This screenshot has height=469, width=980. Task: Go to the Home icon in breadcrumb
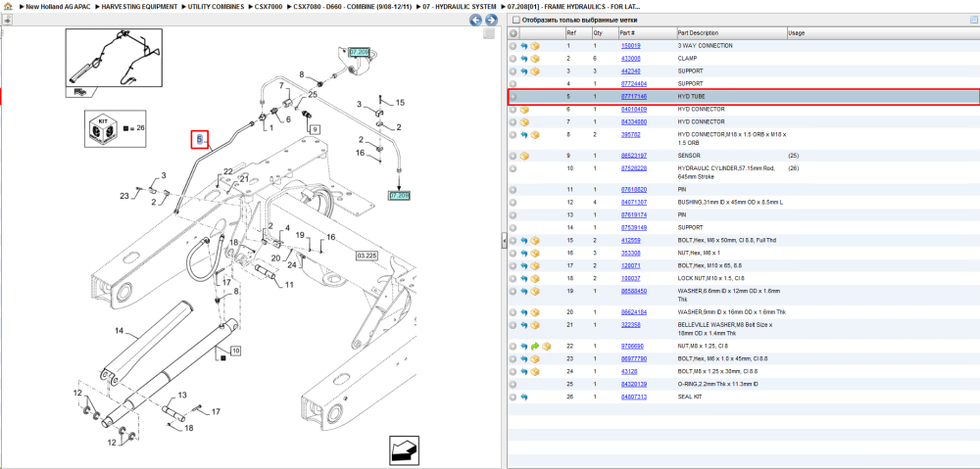(8, 6)
